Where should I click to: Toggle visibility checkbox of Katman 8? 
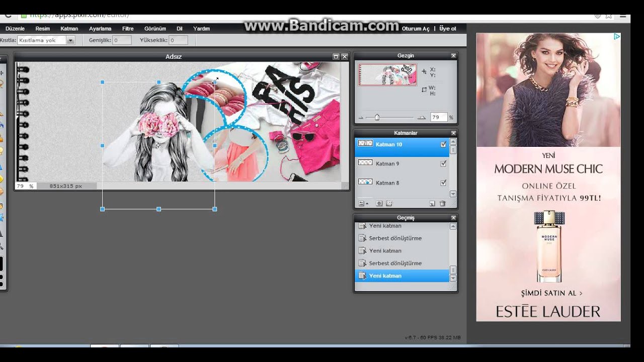[443, 183]
